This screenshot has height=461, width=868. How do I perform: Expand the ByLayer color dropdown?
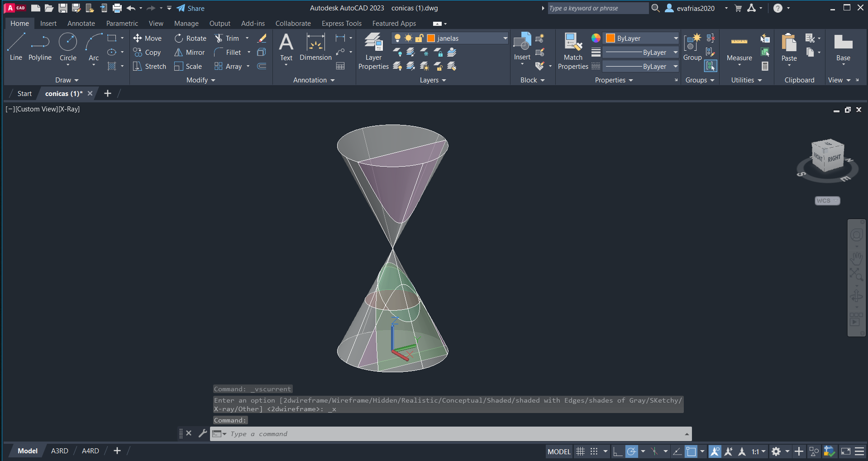click(676, 38)
